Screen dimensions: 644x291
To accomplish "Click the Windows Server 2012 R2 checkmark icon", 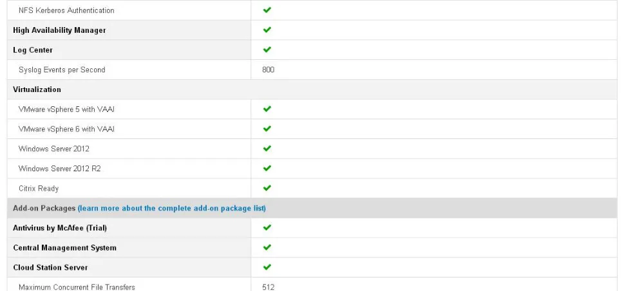I will 267,168.
